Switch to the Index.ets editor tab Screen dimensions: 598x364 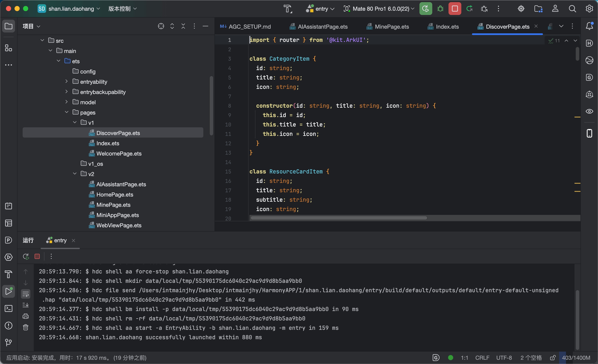(x=443, y=26)
